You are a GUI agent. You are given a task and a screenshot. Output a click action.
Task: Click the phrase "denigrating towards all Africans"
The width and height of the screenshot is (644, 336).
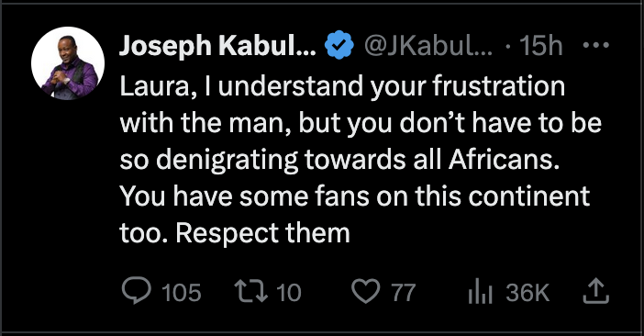pos(358,160)
